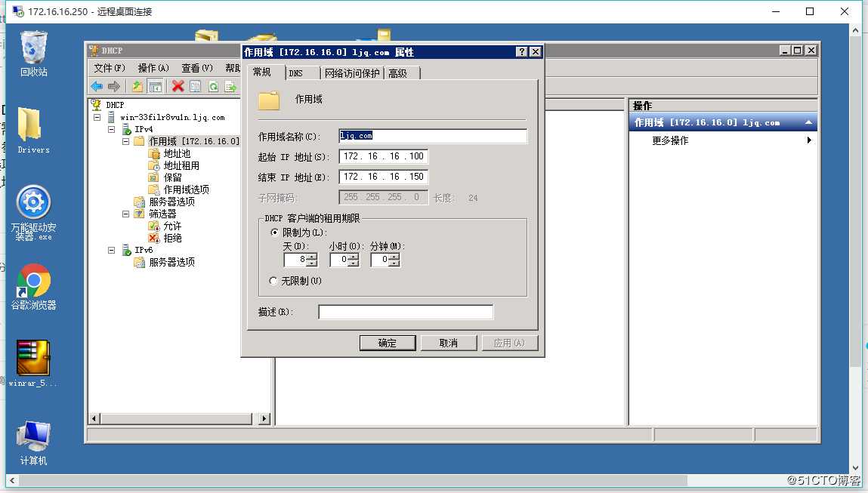
Task: Select 服务器选项 under IPv4
Action: coord(171,202)
